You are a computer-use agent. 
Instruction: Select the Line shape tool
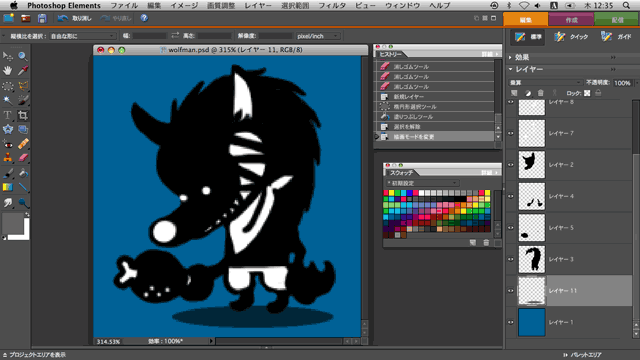(x=23, y=187)
